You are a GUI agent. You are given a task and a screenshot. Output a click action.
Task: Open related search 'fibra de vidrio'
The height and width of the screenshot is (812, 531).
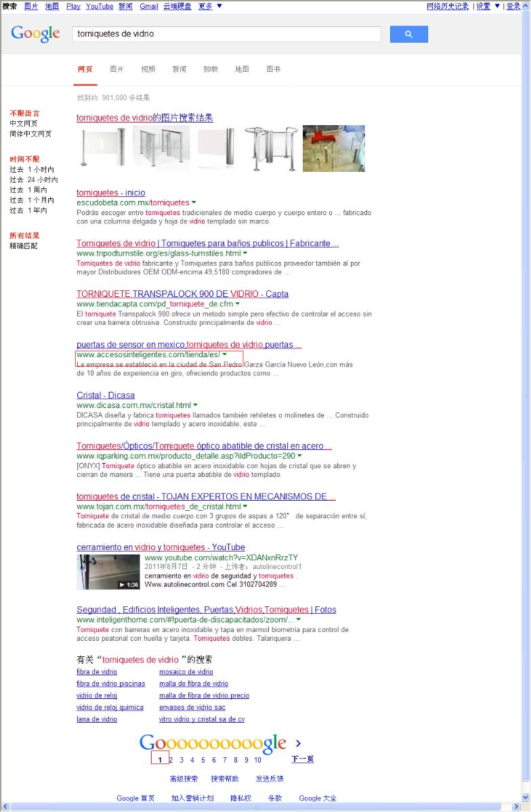tap(97, 672)
